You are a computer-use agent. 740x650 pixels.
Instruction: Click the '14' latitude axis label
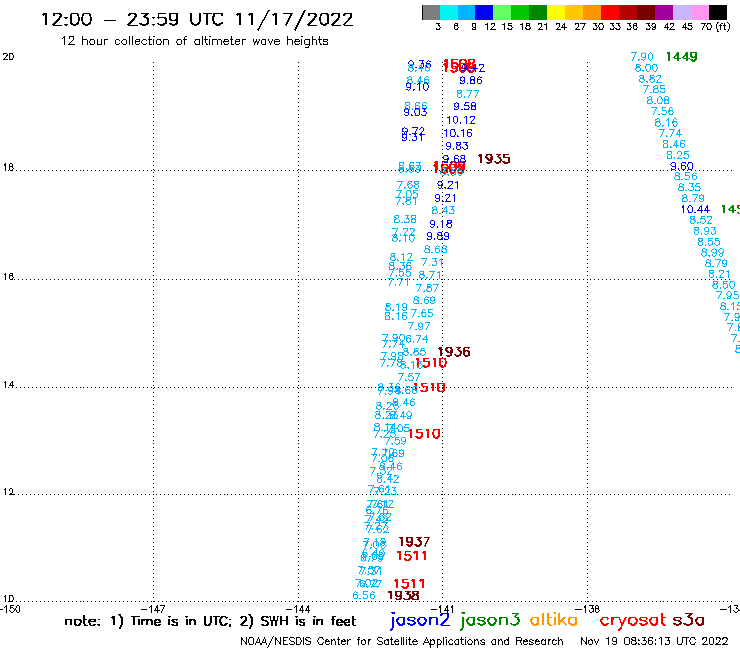point(8,385)
